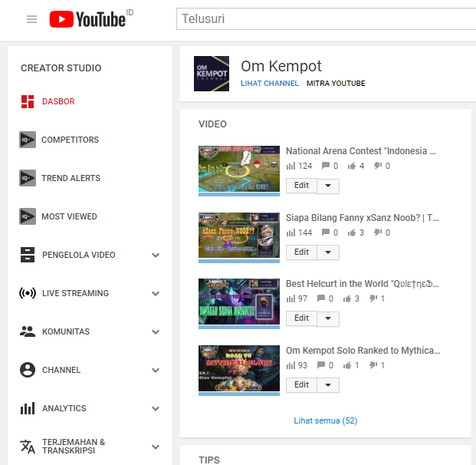Click the Om Kempot channel avatar
Image resolution: width=476 pixels, height=465 pixels.
[212, 74]
